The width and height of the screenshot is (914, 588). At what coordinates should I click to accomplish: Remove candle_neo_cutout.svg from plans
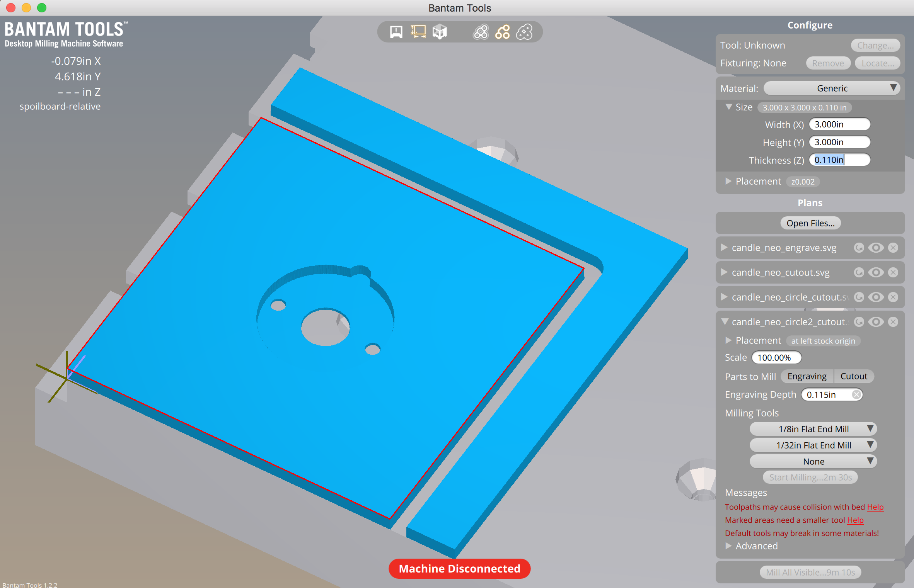(x=893, y=272)
